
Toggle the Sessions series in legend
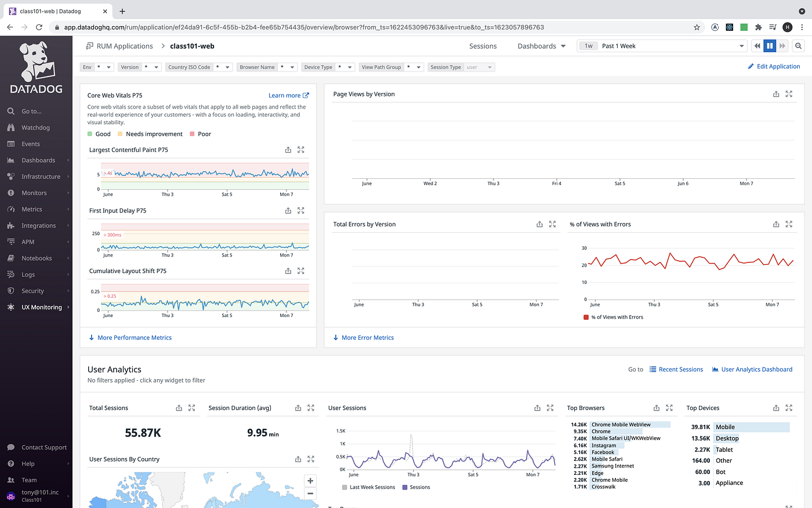[416, 488]
